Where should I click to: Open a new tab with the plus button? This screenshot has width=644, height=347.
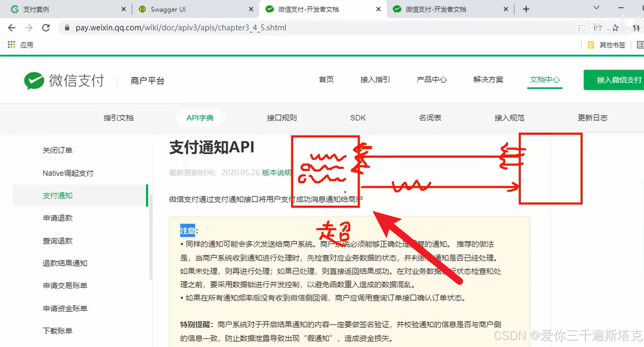click(526, 9)
